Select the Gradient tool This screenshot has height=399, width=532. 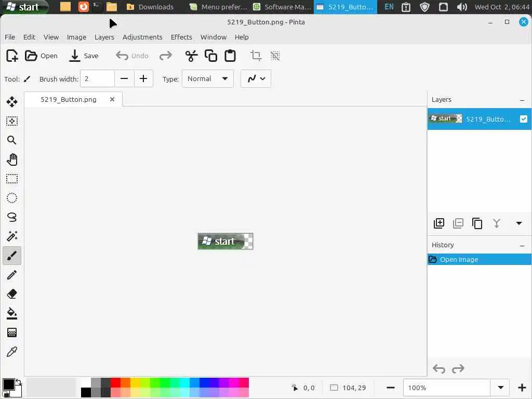click(x=12, y=332)
